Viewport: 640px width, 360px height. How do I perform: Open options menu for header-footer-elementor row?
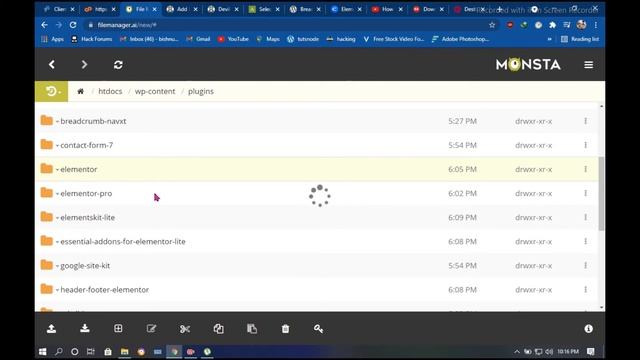pos(585,289)
